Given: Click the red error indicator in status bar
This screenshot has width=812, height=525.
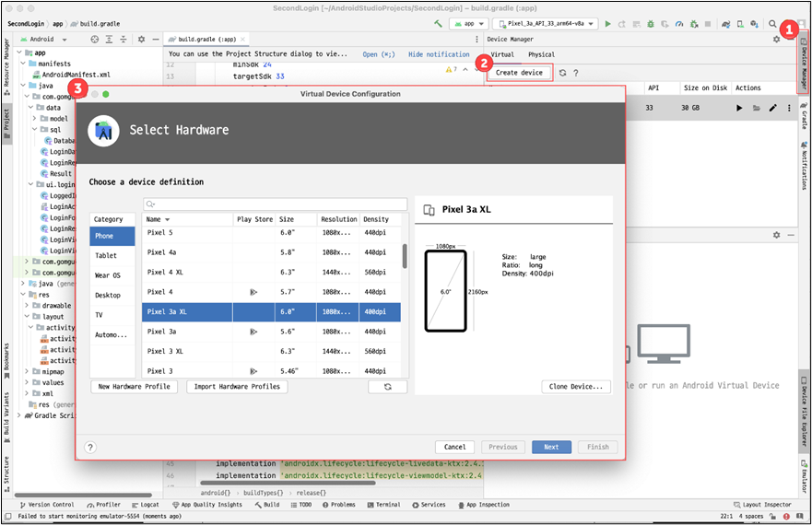Looking at the screenshot, I should [x=786, y=516].
